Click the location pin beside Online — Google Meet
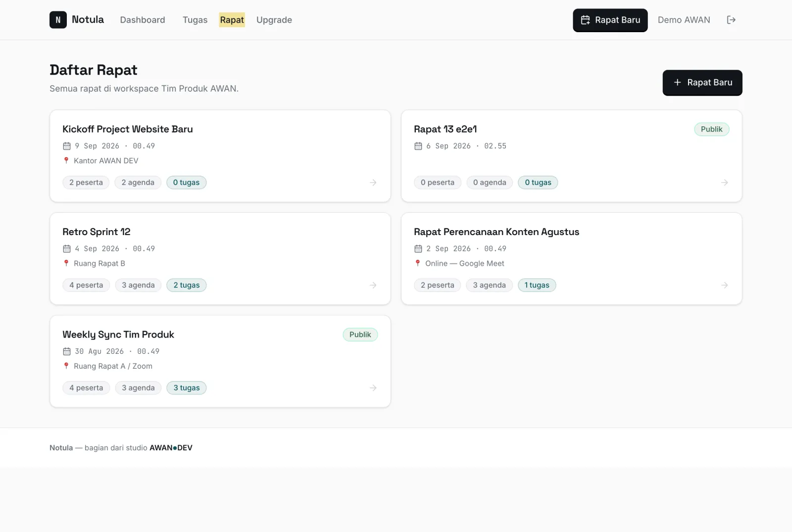792x532 pixels. coord(418,263)
